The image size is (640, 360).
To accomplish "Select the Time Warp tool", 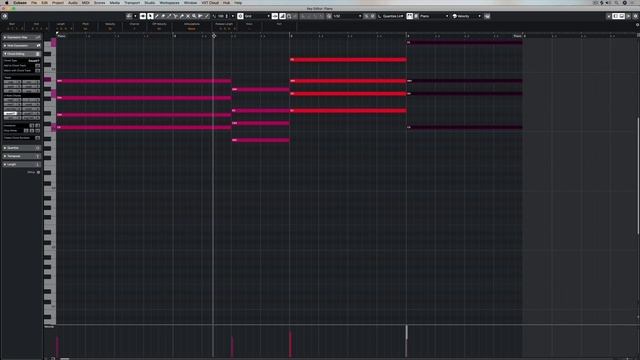I will pos(200,16).
